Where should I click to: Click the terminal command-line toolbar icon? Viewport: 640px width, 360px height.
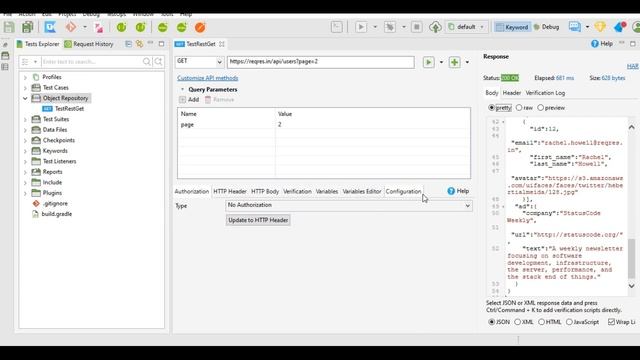tap(337, 27)
